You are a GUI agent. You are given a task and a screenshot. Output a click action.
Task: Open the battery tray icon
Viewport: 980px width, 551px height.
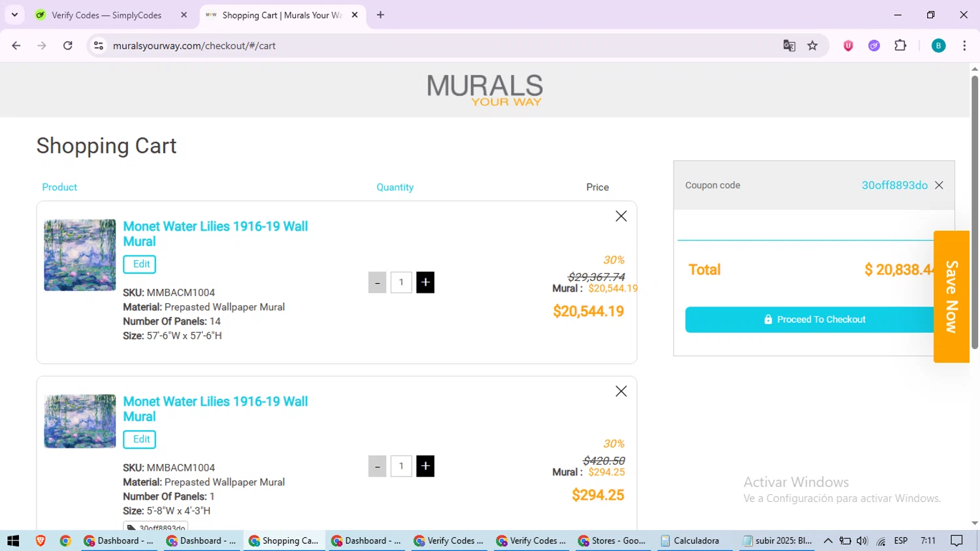tap(845, 541)
